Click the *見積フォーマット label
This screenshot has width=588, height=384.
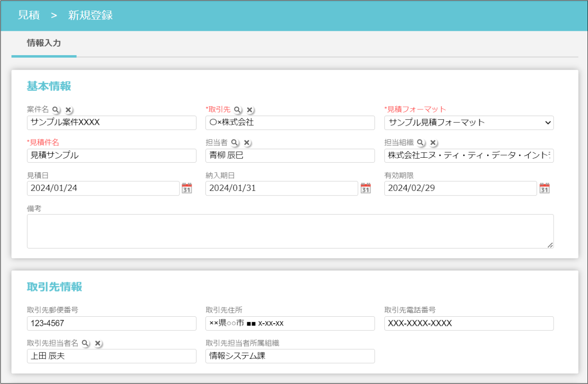point(415,109)
